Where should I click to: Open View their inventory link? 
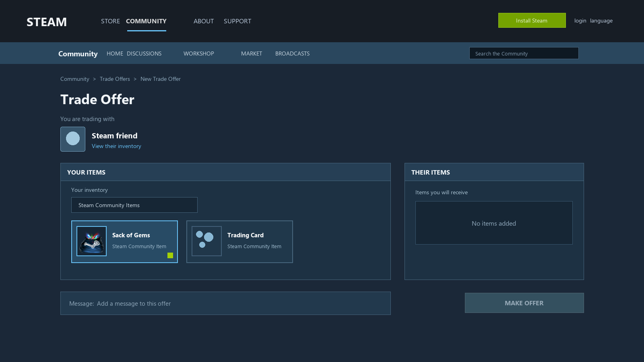tap(116, 146)
